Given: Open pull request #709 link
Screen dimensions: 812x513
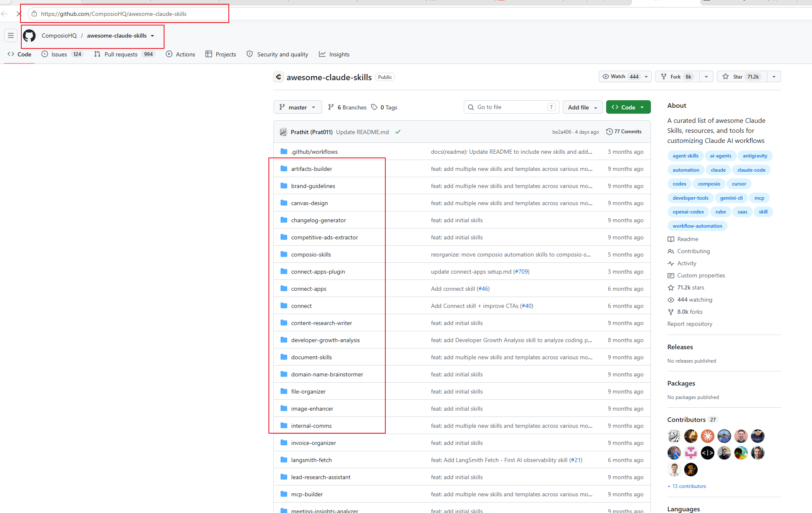Looking at the screenshot, I should (x=522, y=272).
